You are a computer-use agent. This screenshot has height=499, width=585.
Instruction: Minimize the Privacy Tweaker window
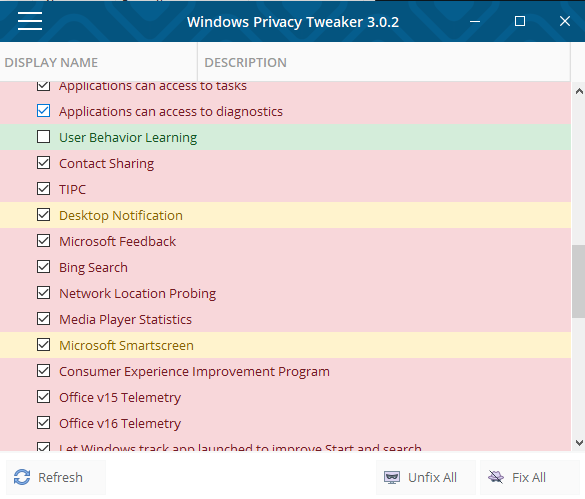tap(475, 21)
